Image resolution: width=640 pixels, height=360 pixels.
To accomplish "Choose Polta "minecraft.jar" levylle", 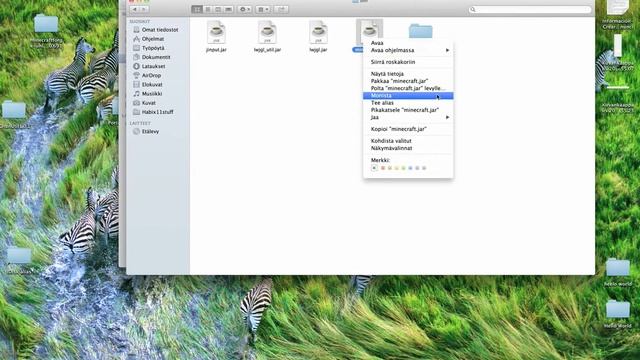I will pyautogui.click(x=408, y=88).
